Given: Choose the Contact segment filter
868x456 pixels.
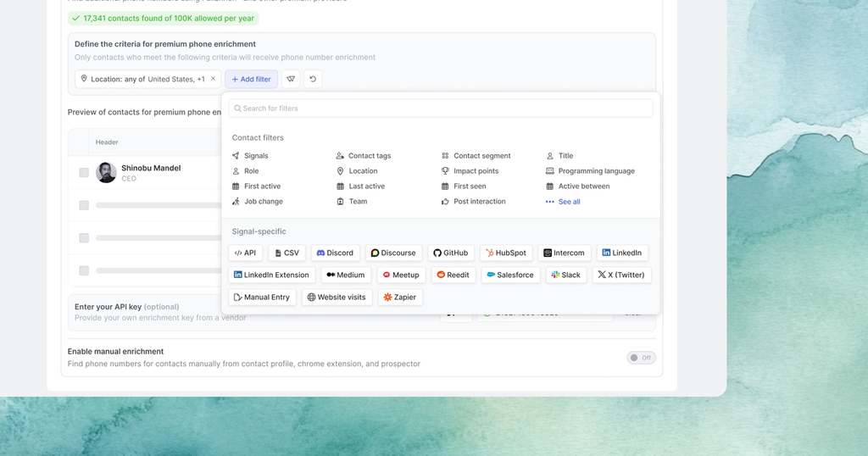Looking at the screenshot, I should tap(476, 156).
